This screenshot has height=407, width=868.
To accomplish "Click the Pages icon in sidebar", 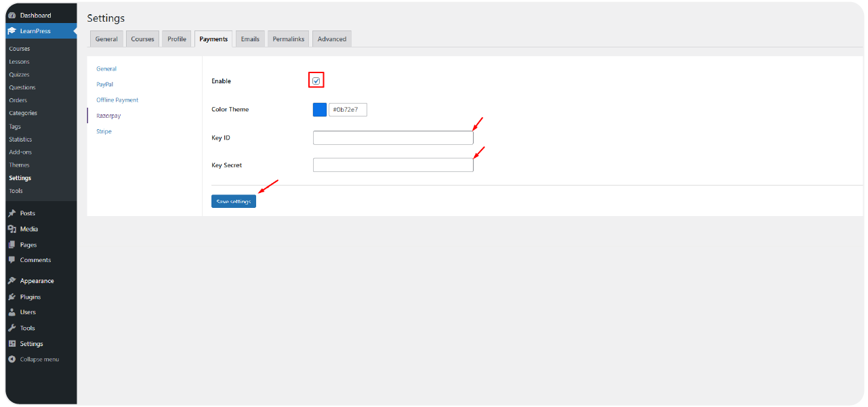I will point(12,244).
